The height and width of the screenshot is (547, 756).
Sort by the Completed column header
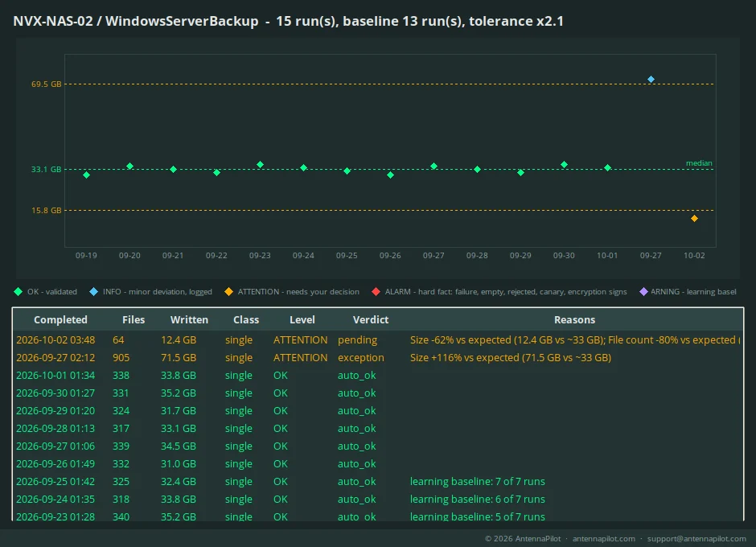61,320
